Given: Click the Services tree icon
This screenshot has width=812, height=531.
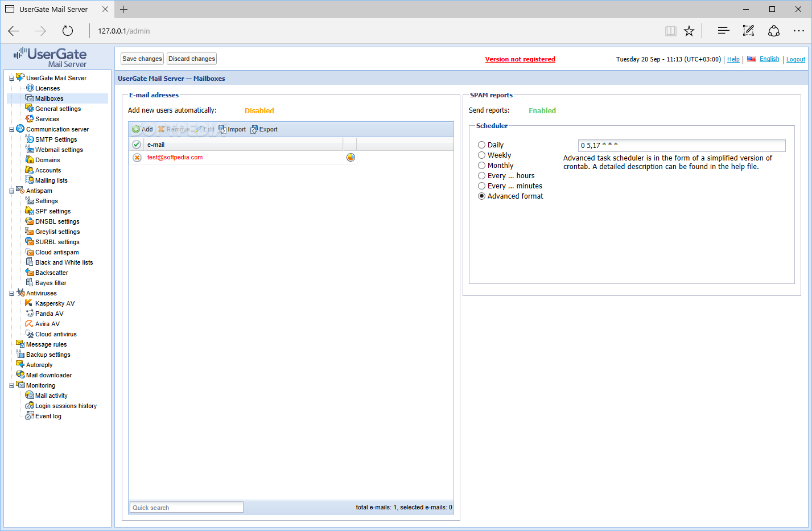Looking at the screenshot, I should coord(30,118).
